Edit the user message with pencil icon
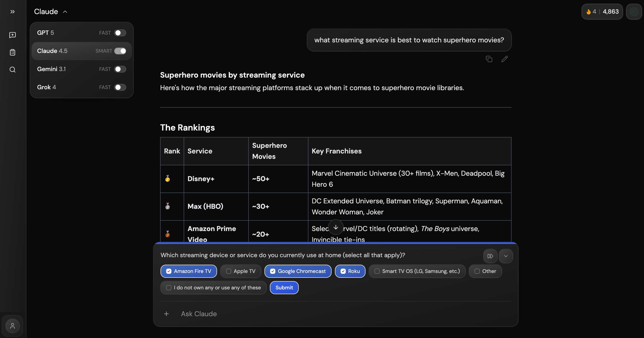The image size is (644, 338). (504, 59)
